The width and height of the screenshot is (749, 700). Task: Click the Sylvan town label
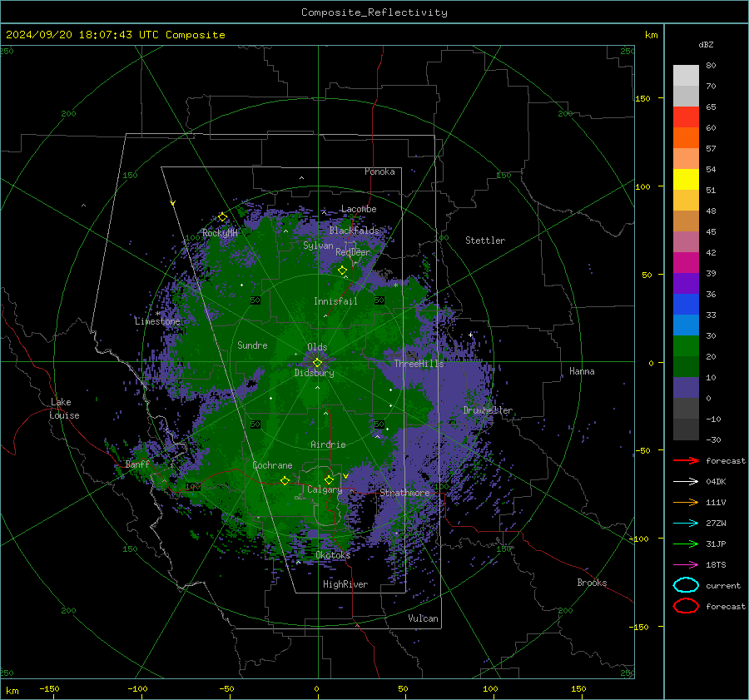318,246
